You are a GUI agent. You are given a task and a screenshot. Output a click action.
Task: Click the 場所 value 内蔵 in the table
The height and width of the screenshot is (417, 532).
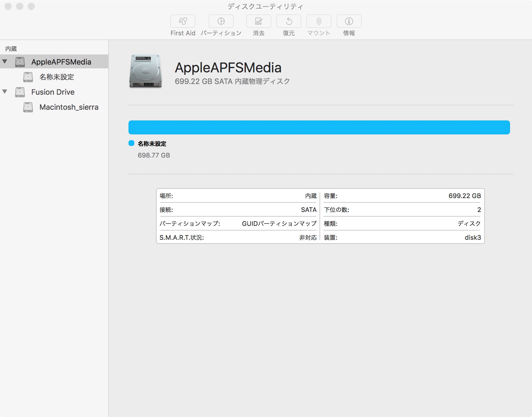tap(311, 196)
